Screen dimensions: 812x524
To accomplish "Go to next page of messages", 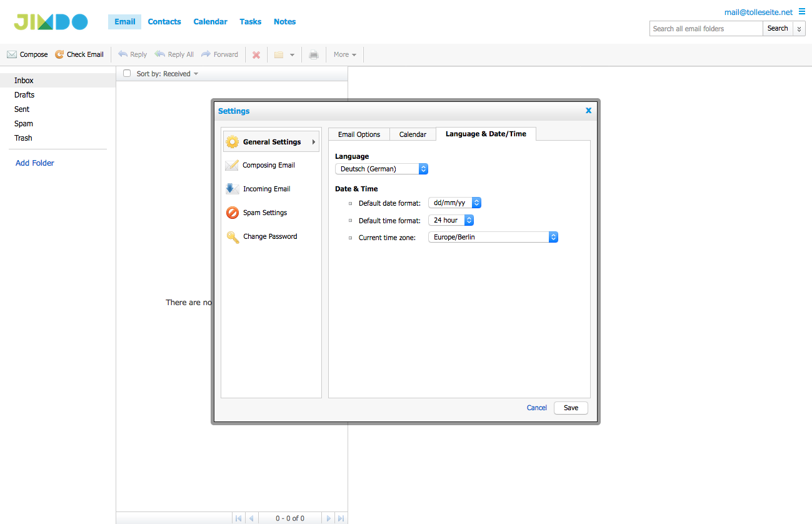I will point(329,518).
